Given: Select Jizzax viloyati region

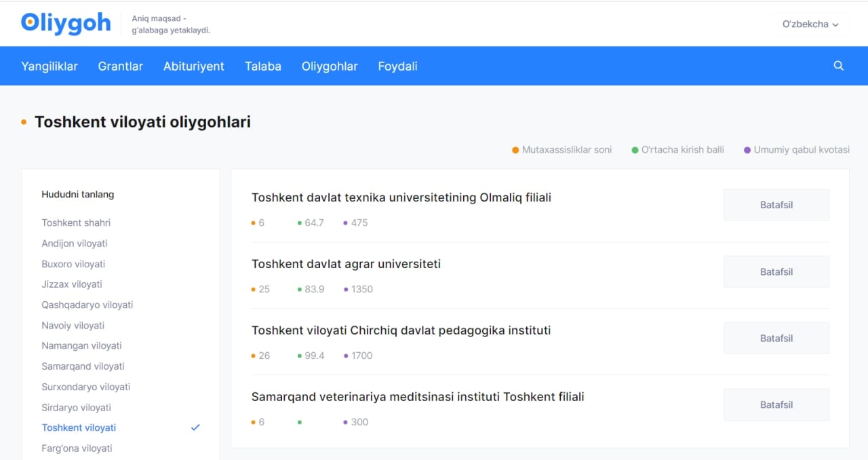Looking at the screenshot, I should point(72,284).
